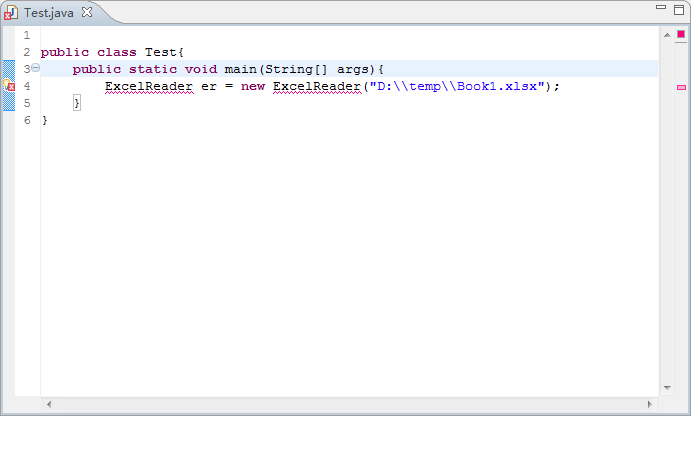Click the main method name on line 3
This screenshot has height=460, width=691.
241,69
